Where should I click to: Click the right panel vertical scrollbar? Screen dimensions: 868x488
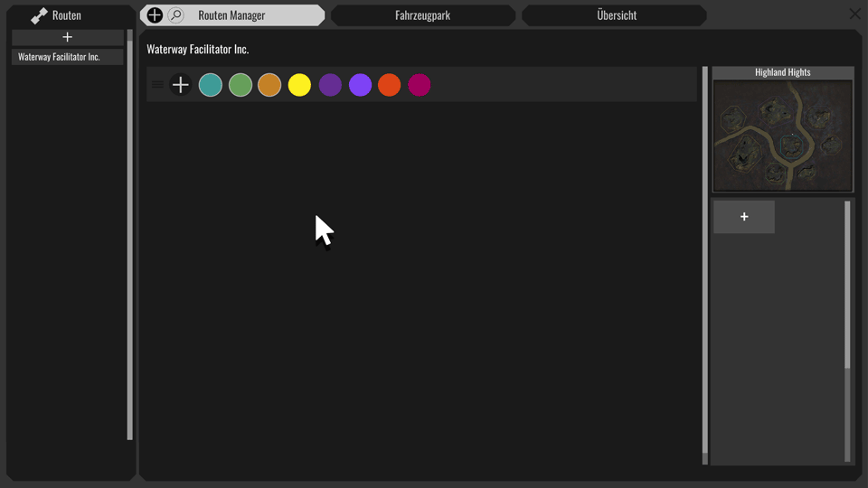coord(847,285)
